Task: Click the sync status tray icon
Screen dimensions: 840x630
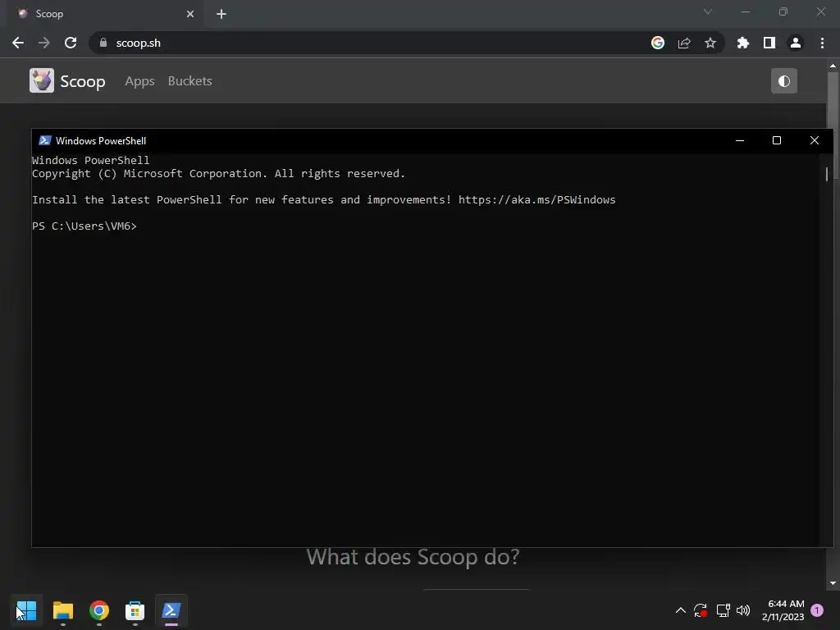Action: [x=701, y=610]
